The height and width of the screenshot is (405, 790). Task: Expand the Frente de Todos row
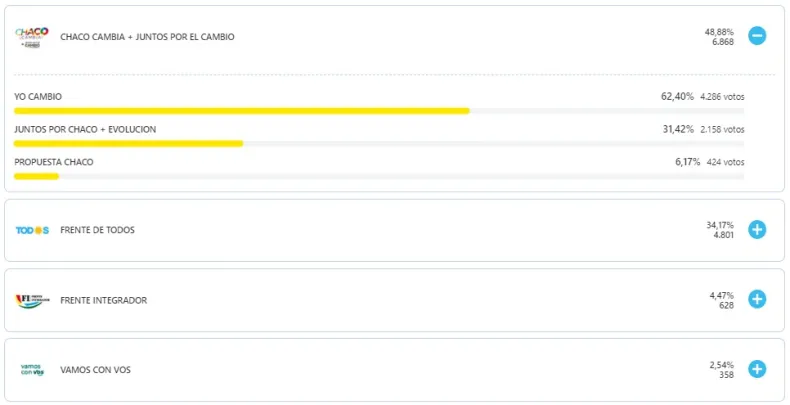click(757, 230)
